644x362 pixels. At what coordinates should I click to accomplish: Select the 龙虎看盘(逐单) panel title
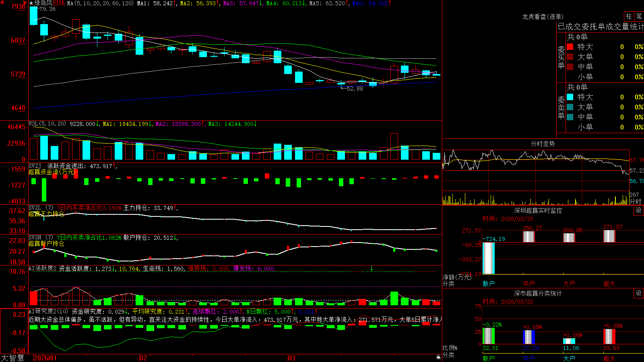[x=543, y=16]
